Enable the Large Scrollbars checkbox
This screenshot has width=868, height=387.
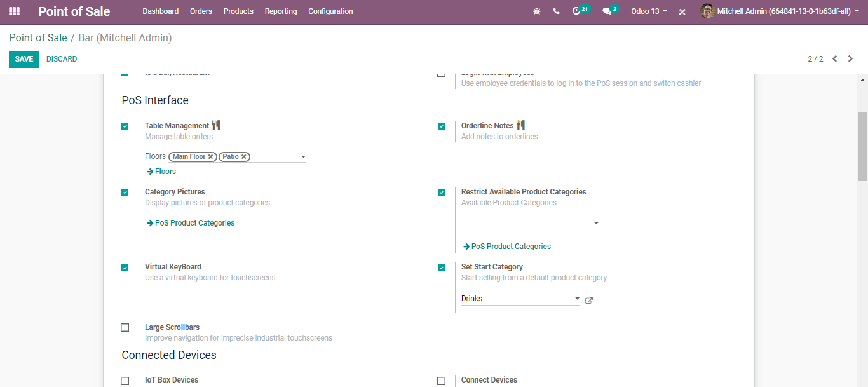pyautogui.click(x=125, y=328)
